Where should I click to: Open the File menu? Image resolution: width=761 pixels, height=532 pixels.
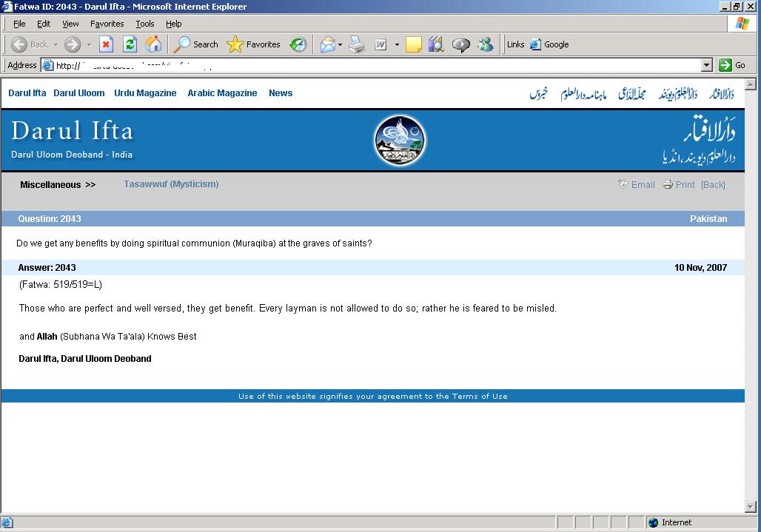point(19,24)
